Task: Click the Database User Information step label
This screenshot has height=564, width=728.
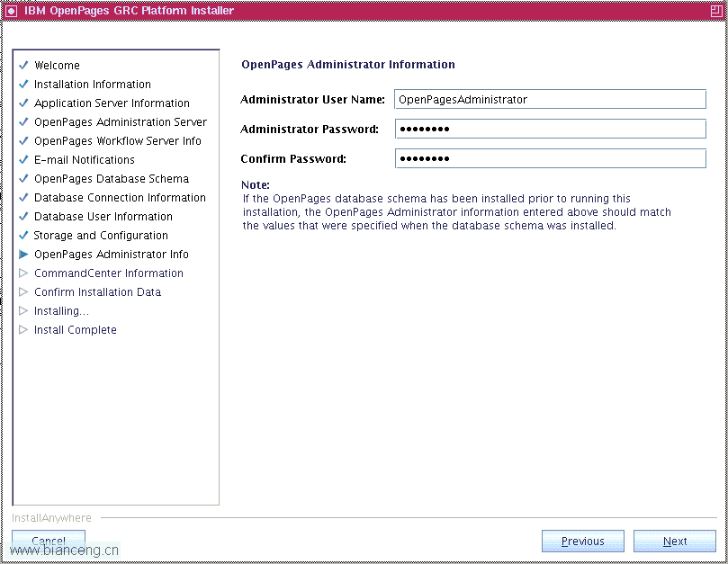Action: (103, 216)
